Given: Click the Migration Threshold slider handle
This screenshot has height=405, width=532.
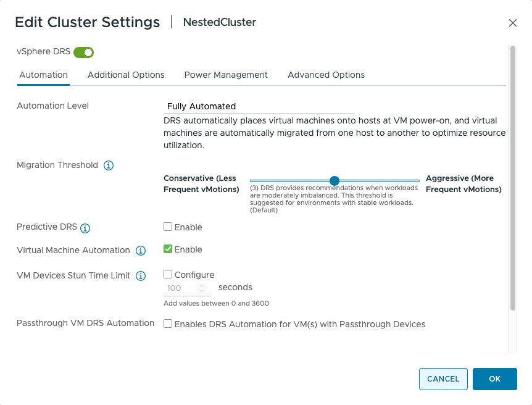Looking at the screenshot, I should (335, 181).
